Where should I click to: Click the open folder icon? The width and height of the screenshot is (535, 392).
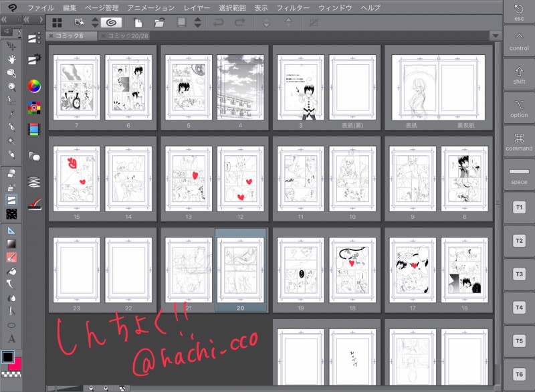coord(159,23)
